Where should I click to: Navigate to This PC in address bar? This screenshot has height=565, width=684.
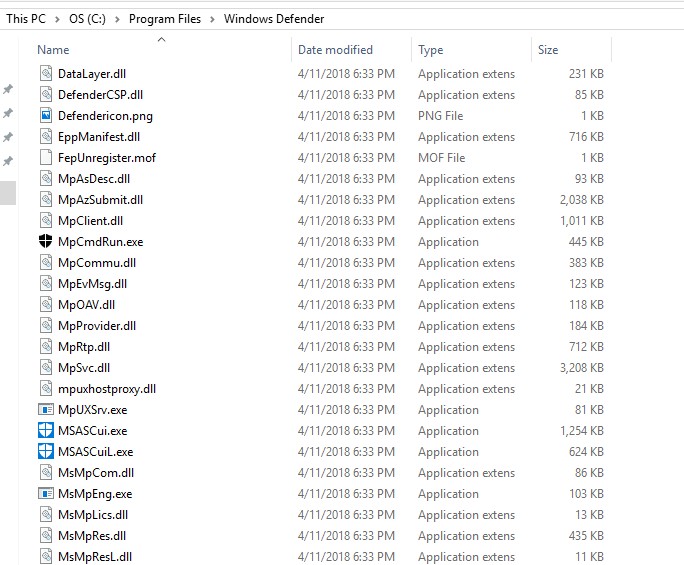point(26,19)
